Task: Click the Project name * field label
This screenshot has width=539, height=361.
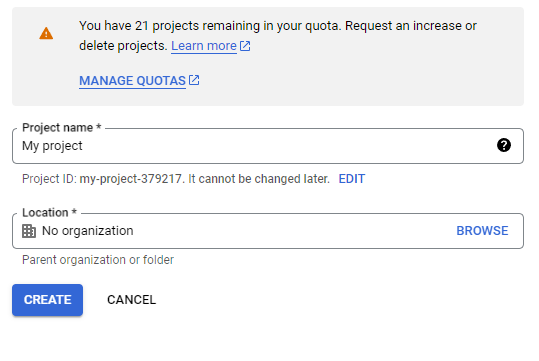Action: coord(62,128)
